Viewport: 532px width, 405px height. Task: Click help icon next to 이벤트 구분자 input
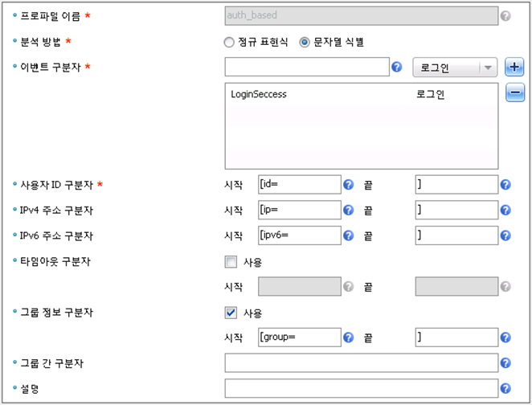[396, 67]
